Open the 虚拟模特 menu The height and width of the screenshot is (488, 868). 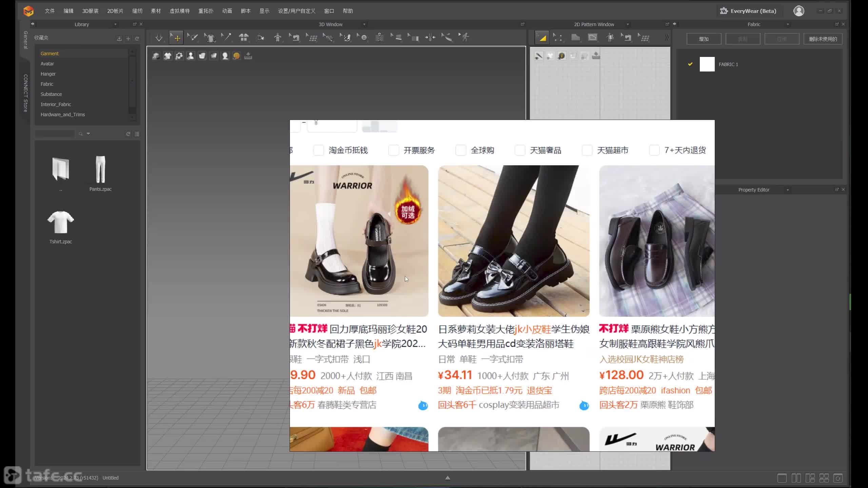coord(179,11)
